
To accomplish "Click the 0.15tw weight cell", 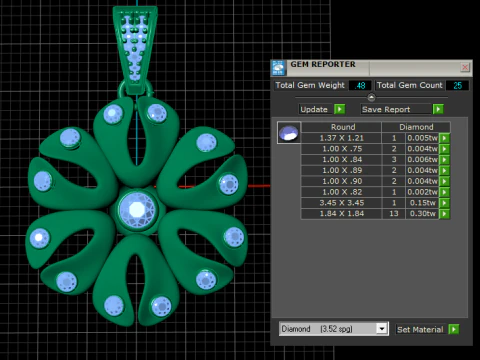I will 422,203.
